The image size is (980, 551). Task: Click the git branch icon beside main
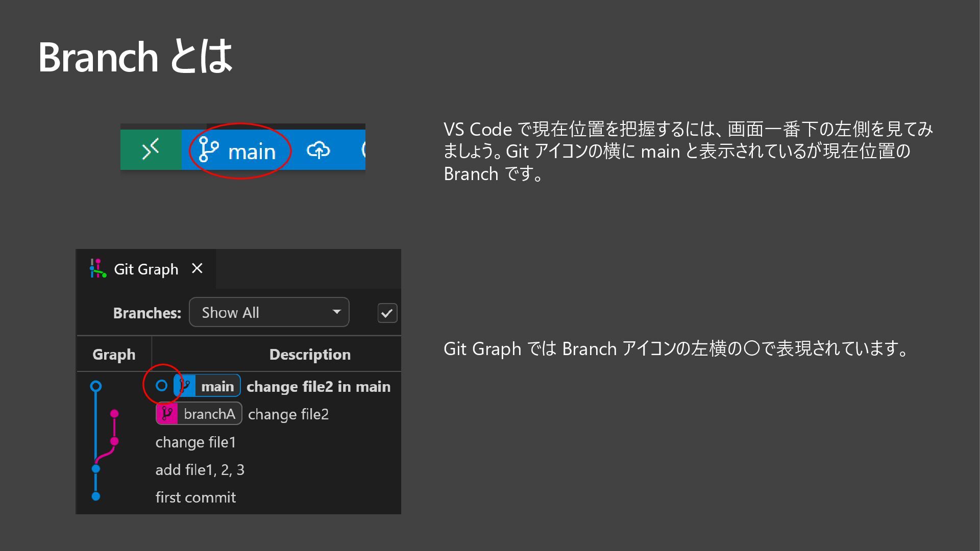(208, 149)
